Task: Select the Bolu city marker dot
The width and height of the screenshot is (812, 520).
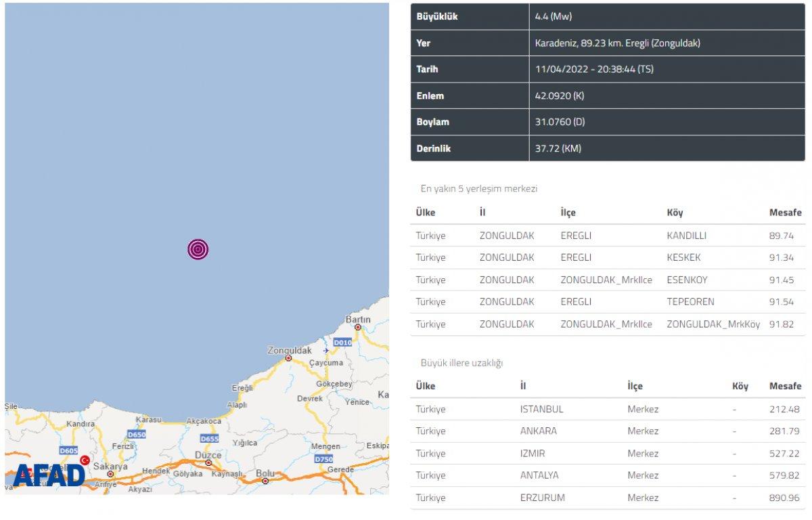Action: [x=265, y=481]
